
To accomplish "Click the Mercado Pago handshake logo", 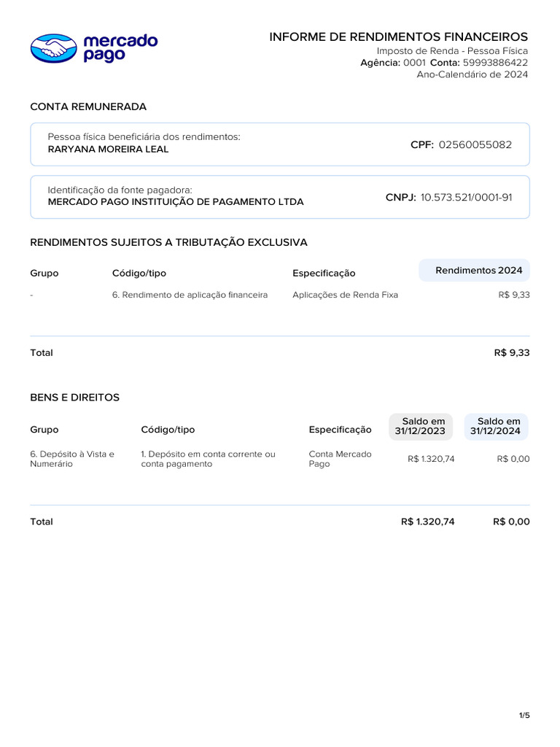I will (x=53, y=48).
